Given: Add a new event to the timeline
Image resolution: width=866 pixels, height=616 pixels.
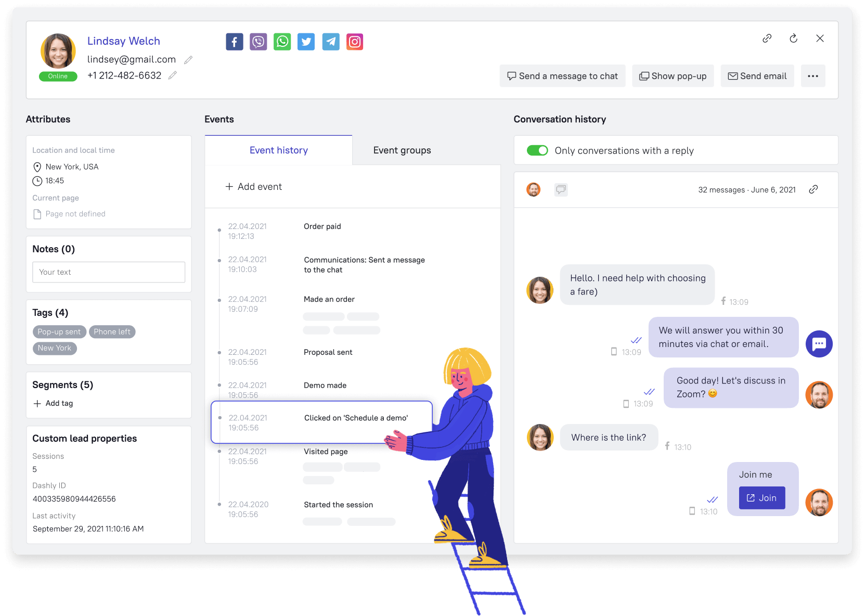Looking at the screenshot, I should 254,186.
